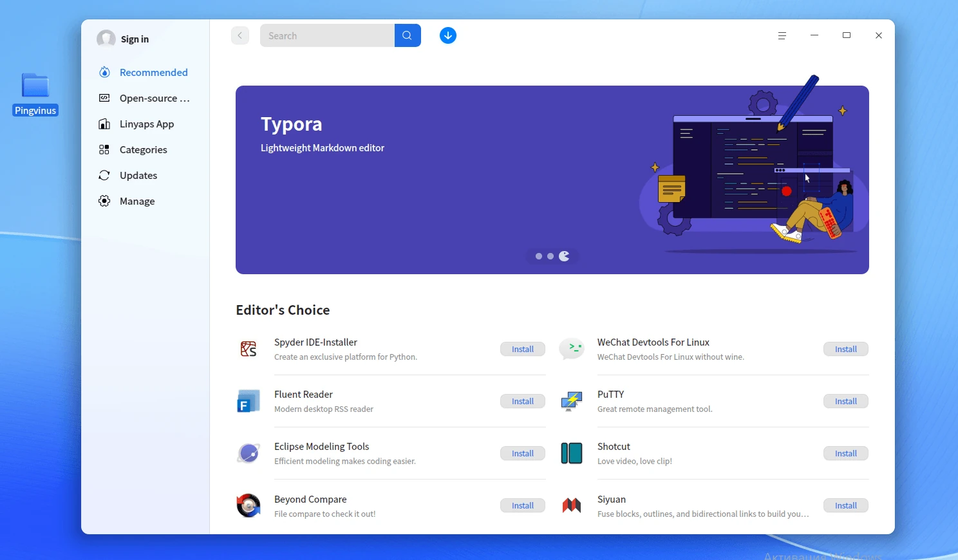Click the Sign in link
The width and height of the screenshot is (958, 560).
(135, 39)
